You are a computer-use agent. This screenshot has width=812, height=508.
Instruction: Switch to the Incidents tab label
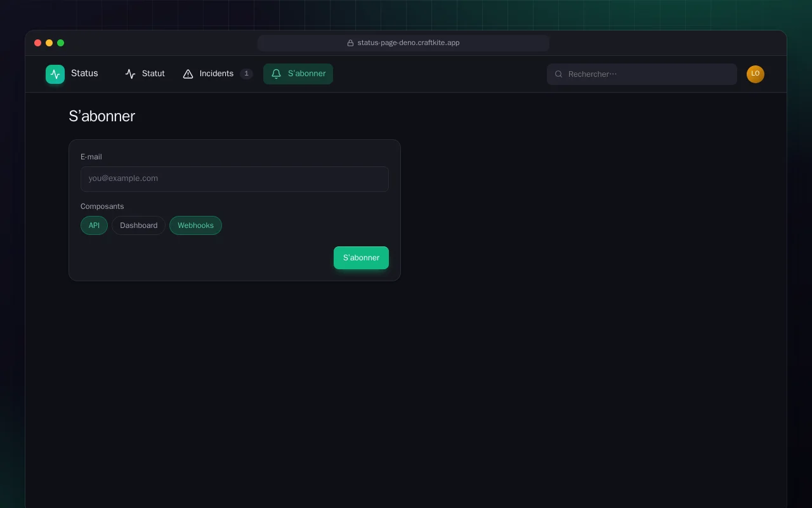click(x=216, y=74)
